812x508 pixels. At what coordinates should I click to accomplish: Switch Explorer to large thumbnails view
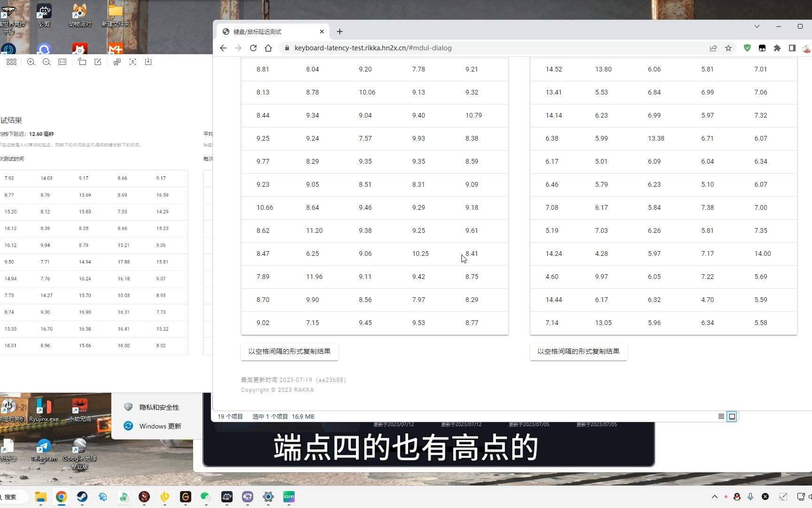click(x=732, y=416)
